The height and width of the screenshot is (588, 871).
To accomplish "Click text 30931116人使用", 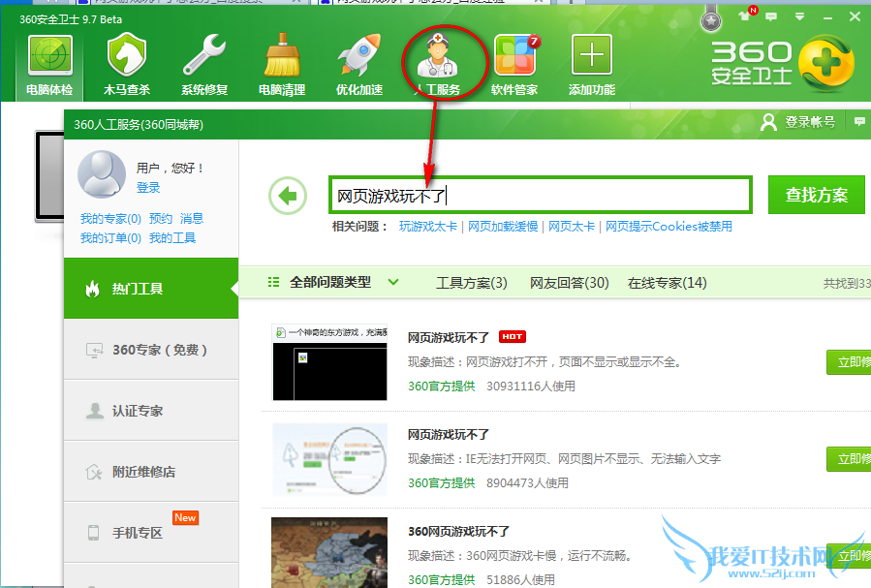I will pos(531,386).
